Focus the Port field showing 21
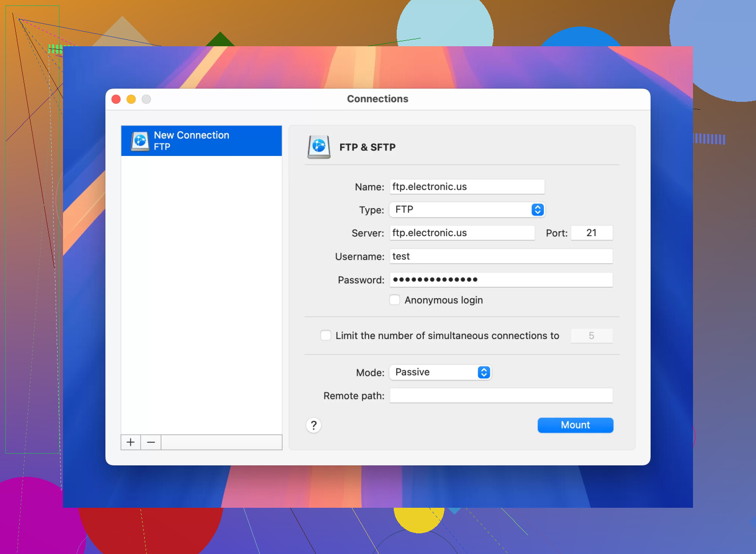This screenshot has width=756, height=554. (592, 233)
